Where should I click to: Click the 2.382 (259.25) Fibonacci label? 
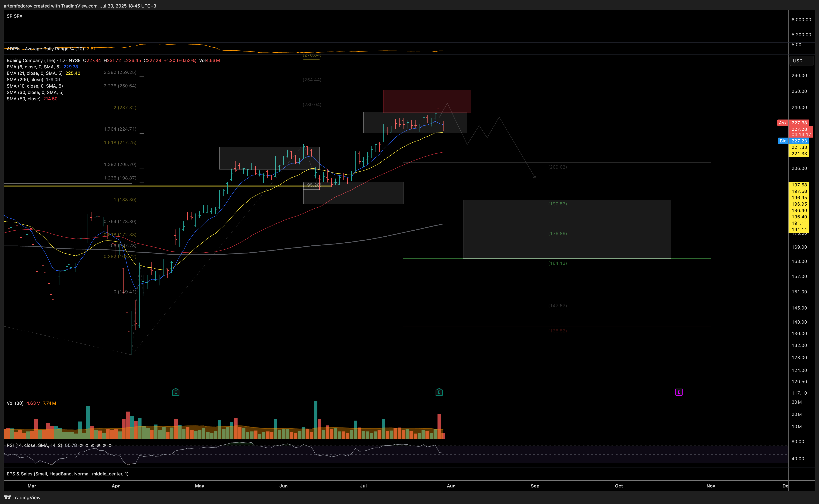pyautogui.click(x=120, y=72)
